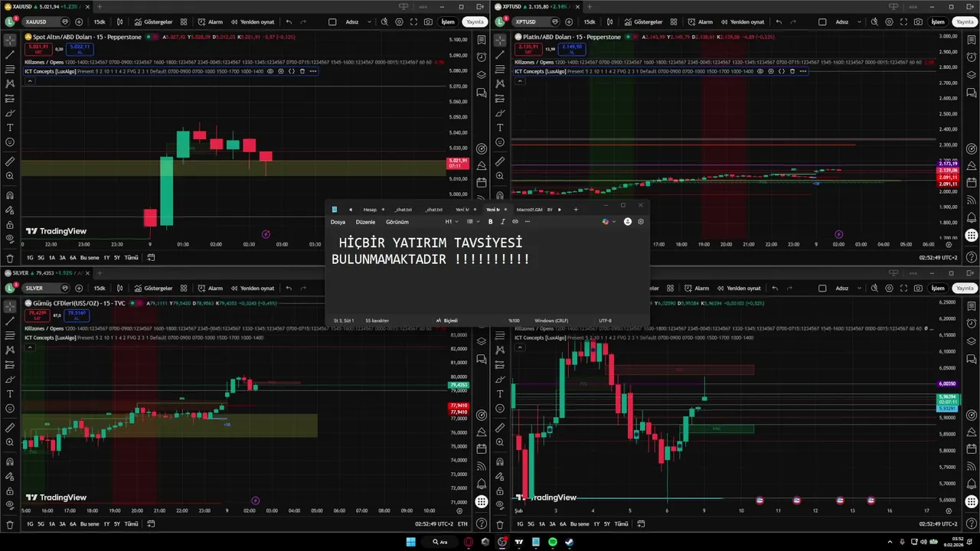The image size is (980, 551).
Task: Start Yeniden oynat in XAUUSD chart
Action: pyautogui.click(x=251, y=22)
